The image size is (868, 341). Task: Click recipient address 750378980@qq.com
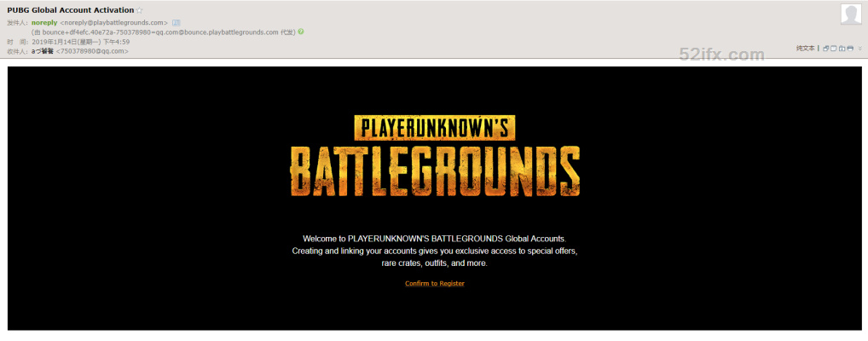[x=92, y=51]
